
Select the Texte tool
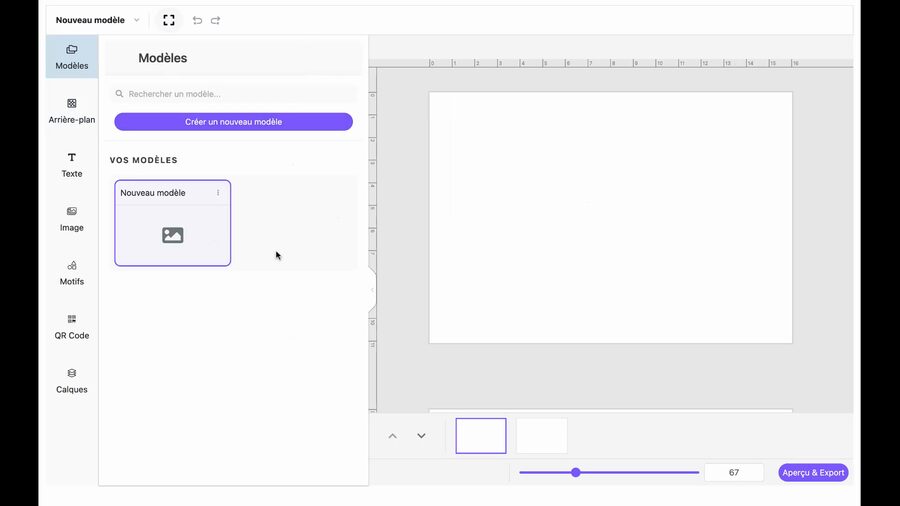(x=72, y=165)
